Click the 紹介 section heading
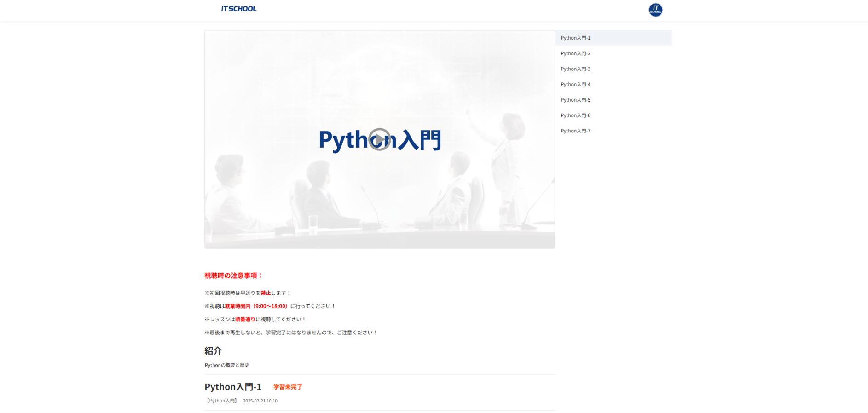 pos(213,350)
